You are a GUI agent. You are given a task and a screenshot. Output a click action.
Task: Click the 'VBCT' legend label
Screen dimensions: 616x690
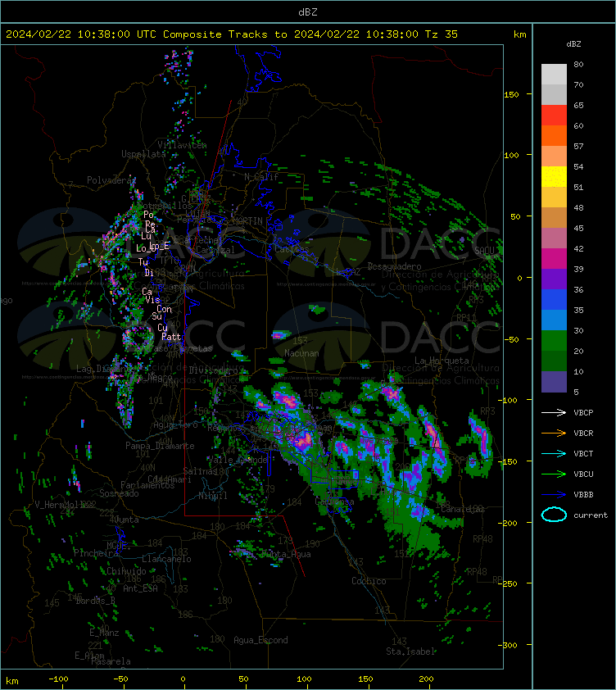click(583, 454)
